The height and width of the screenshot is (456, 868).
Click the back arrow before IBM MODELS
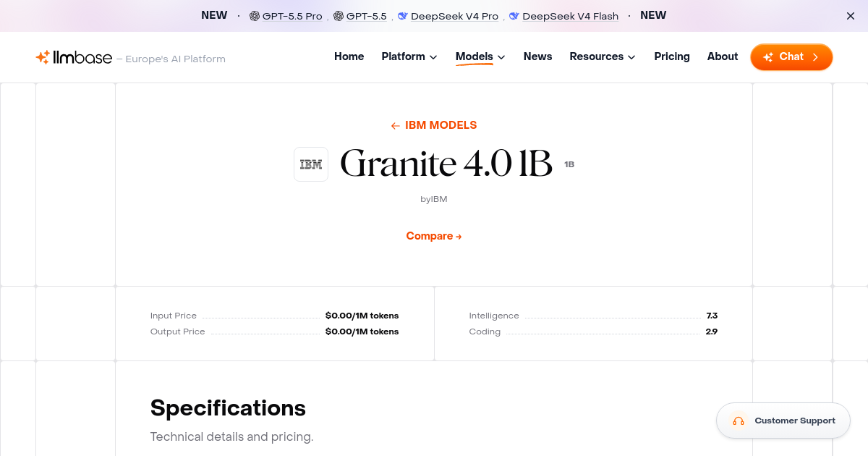[x=395, y=125]
